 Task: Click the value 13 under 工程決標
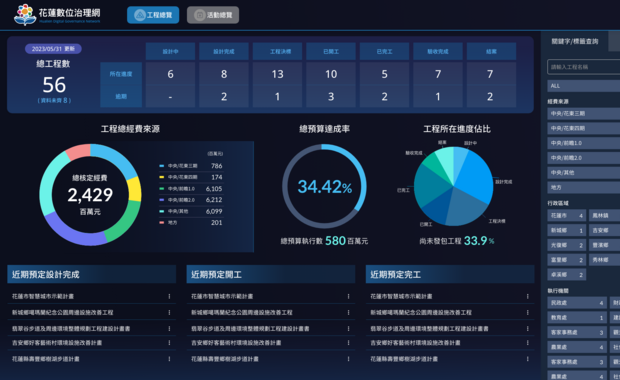(278, 74)
